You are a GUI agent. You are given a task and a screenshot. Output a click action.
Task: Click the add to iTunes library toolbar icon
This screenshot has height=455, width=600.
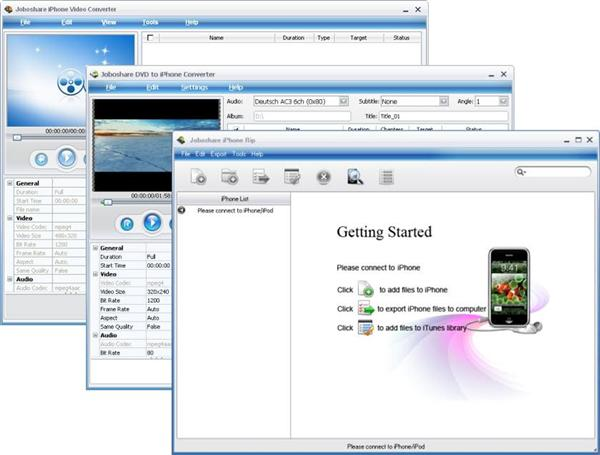(292, 177)
